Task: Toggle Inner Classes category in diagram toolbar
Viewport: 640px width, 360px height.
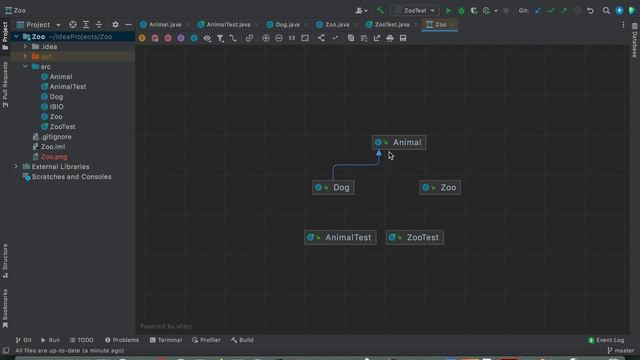Action: (x=194, y=38)
